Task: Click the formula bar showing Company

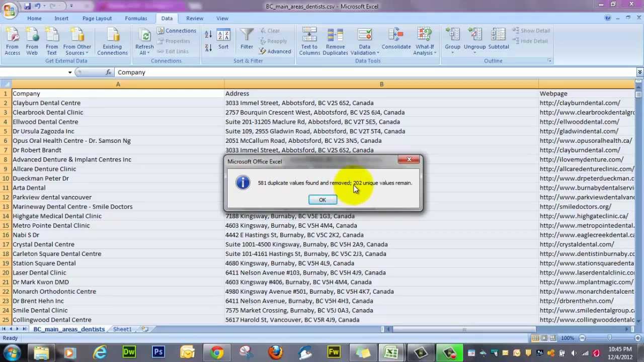Action: [375, 72]
